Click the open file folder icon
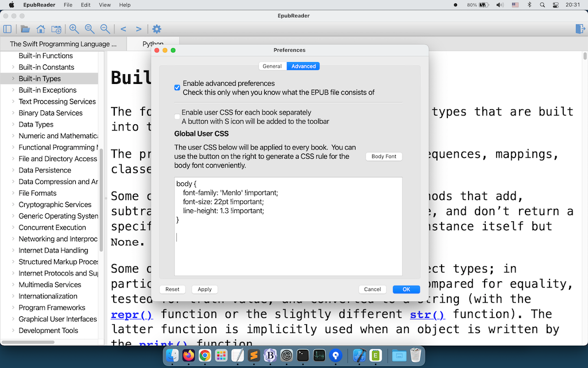 pyautogui.click(x=25, y=29)
